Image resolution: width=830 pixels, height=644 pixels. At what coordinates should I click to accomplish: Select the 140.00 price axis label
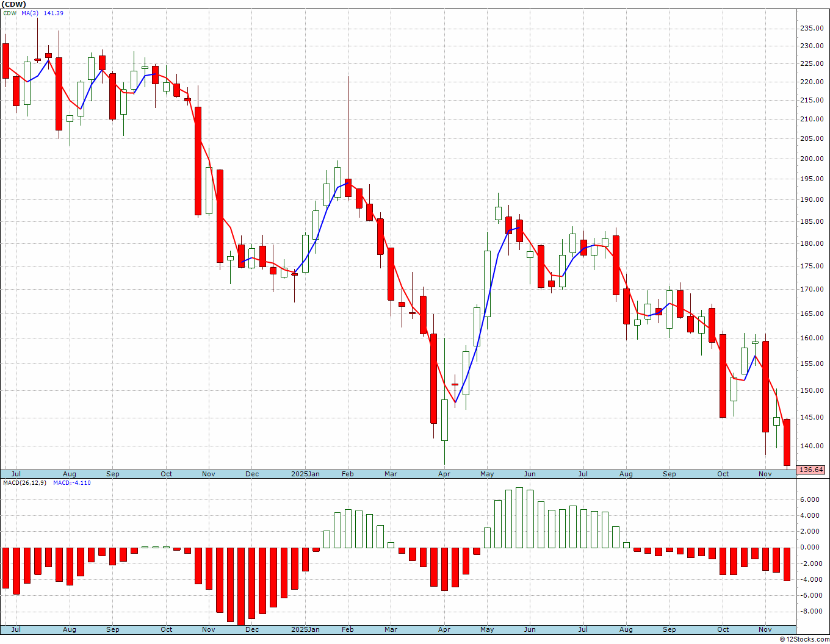pyautogui.click(x=812, y=446)
